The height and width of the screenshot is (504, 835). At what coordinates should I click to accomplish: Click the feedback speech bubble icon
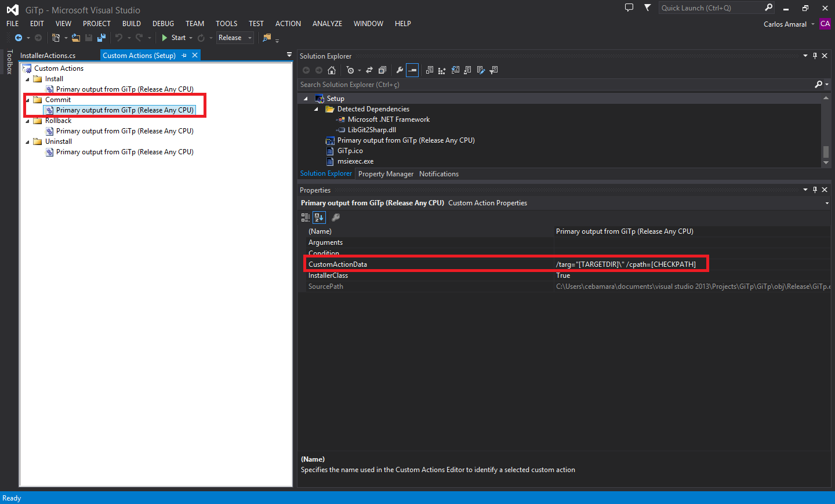(629, 8)
